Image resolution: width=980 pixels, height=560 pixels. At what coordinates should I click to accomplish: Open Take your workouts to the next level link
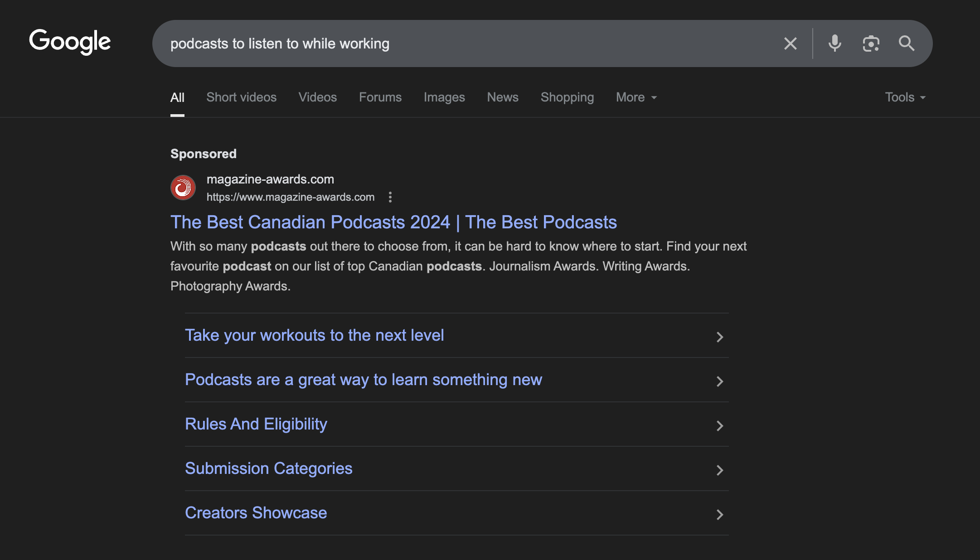[x=314, y=335]
